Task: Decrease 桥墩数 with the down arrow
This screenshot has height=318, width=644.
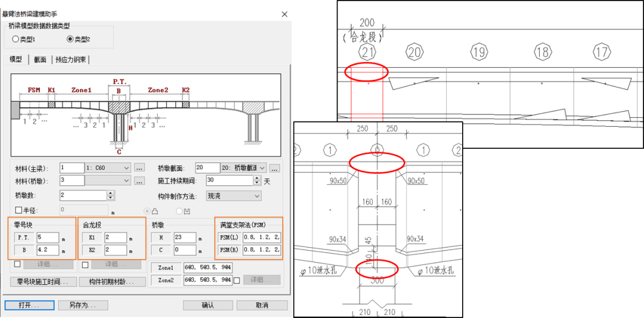Action: click(110, 198)
